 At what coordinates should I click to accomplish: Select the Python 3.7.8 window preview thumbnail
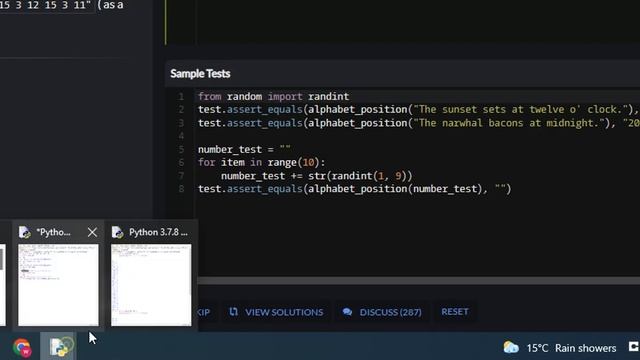tap(151, 285)
